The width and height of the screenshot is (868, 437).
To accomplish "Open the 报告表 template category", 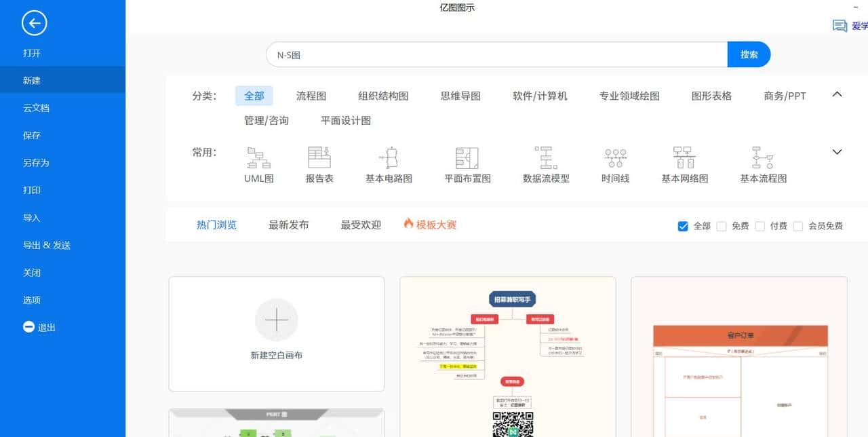I will pyautogui.click(x=319, y=163).
